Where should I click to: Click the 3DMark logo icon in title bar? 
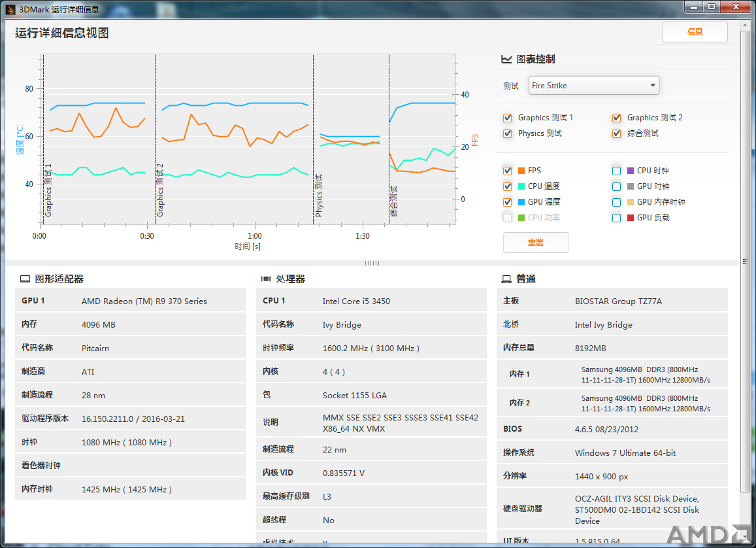click(10, 9)
